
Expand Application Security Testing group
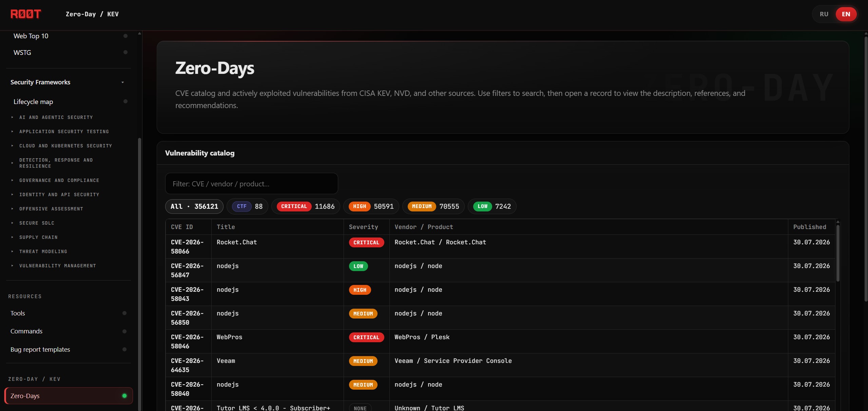[64, 131]
